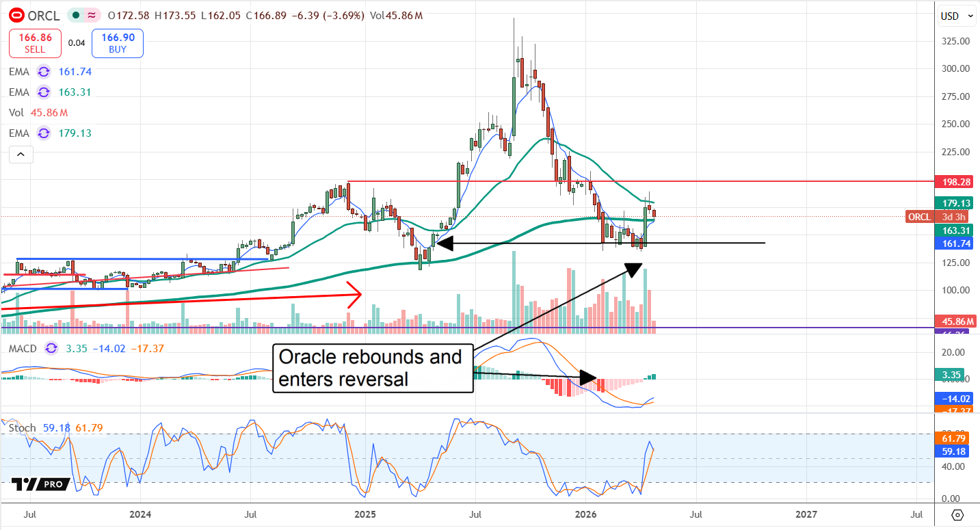Click the 163.31 axis price label
Image resolution: width=980 pixels, height=530 pixels.
(954, 230)
